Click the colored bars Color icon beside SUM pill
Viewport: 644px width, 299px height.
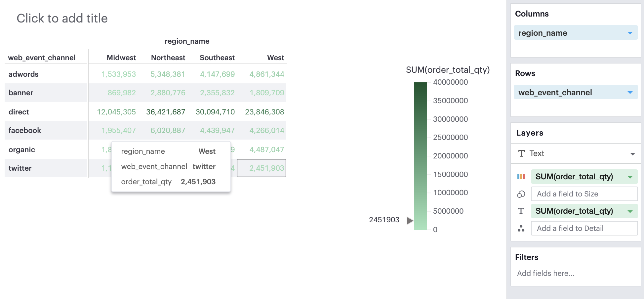tap(522, 177)
